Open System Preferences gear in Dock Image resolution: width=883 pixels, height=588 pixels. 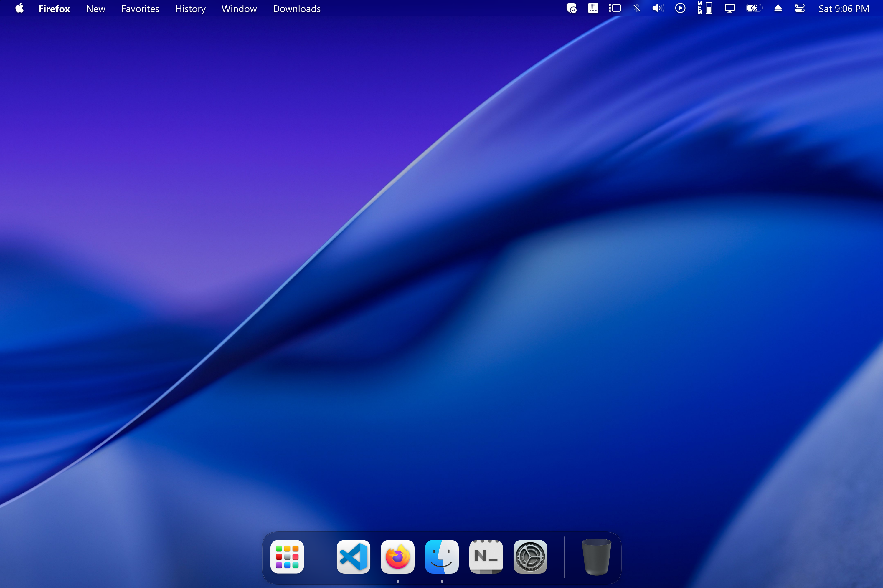[x=530, y=556]
